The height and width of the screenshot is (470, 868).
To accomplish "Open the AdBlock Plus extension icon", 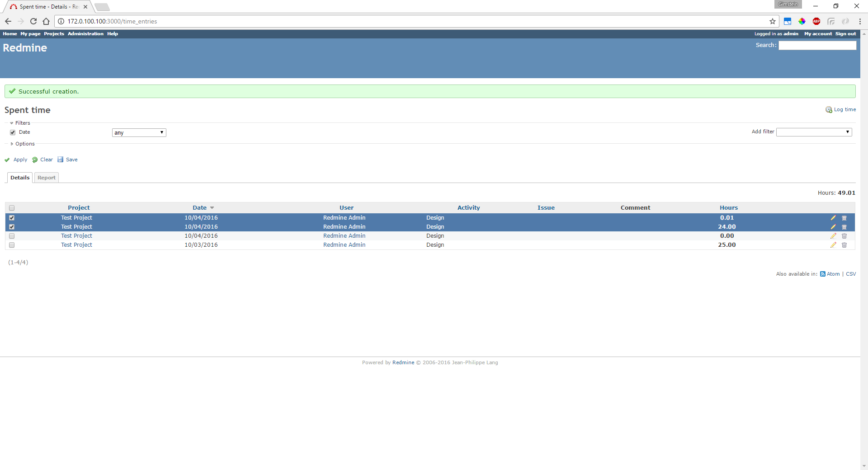I will (816, 21).
